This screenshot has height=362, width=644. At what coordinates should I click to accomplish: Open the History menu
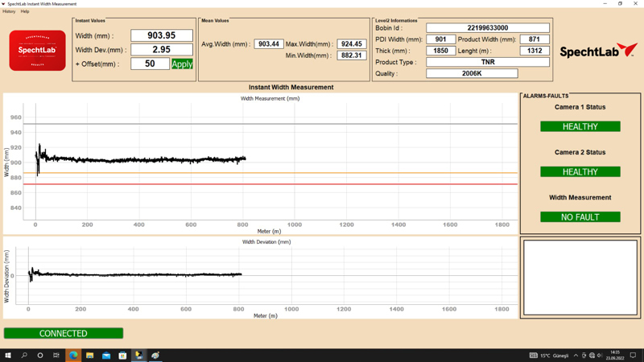9,11
